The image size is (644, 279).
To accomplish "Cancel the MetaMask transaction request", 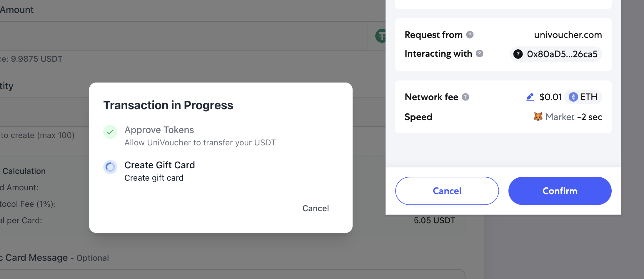I will pos(447,191).
